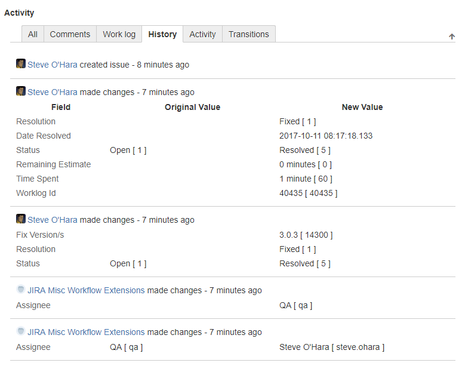Select the QA [ qa ] new value

point(296,305)
